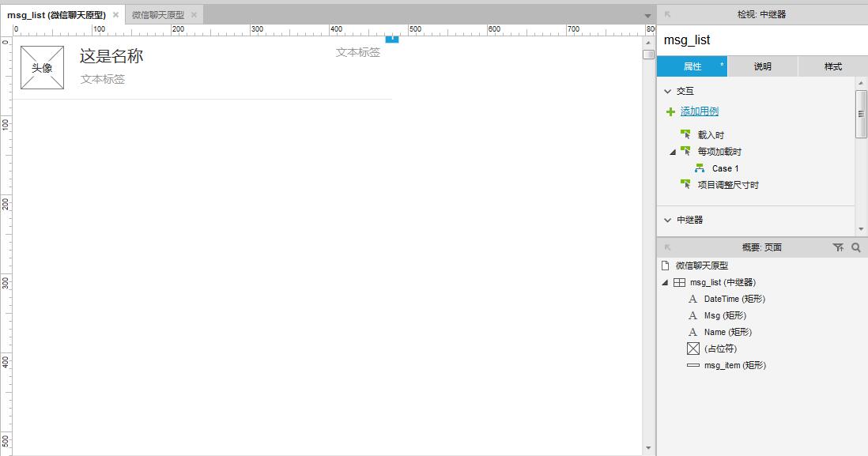Click the inspector panel scroll-up arrow
The height and width of the screenshot is (456, 868).
pyautogui.click(x=861, y=83)
